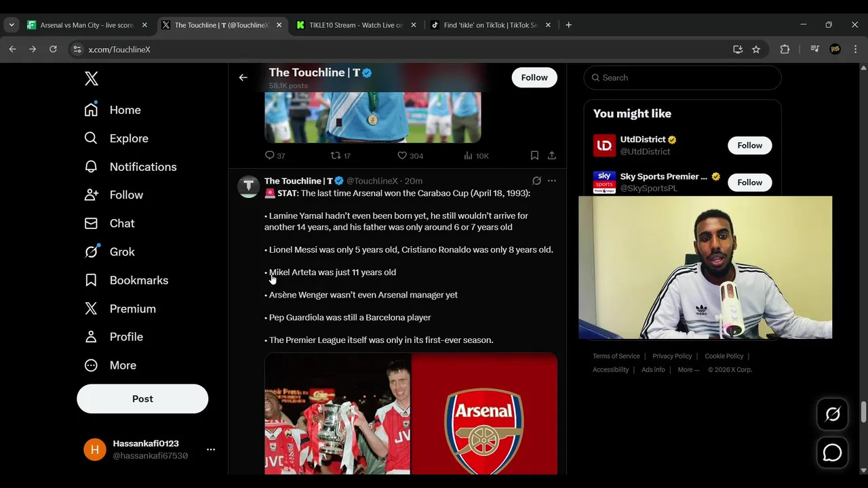The width and height of the screenshot is (868, 488).
Task: Open the Home page
Action: (x=113, y=110)
